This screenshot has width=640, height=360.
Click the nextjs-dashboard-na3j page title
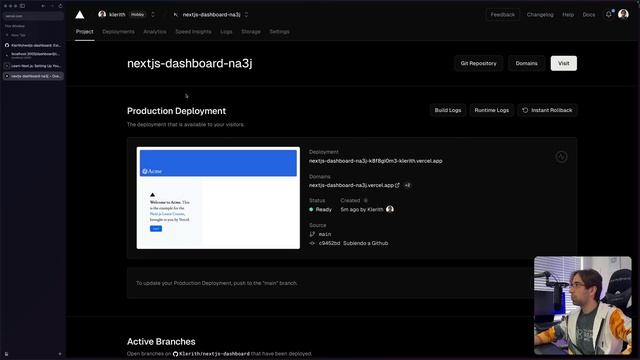pyautogui.click(x=190, y=64)
